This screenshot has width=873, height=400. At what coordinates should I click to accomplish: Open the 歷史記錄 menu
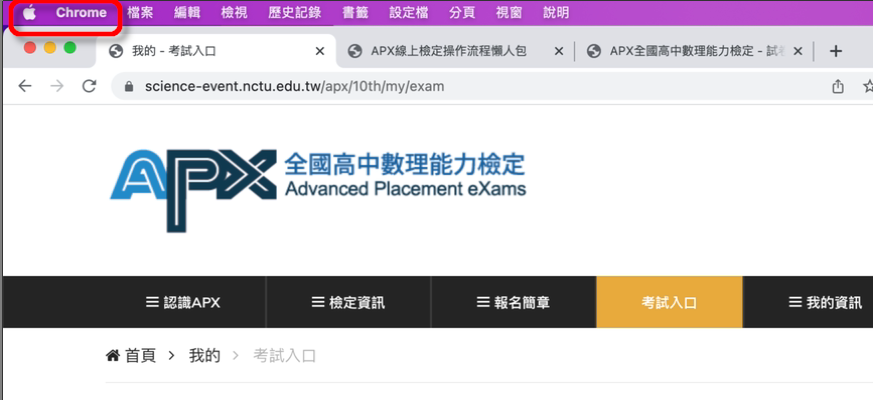tap(295, 13)
